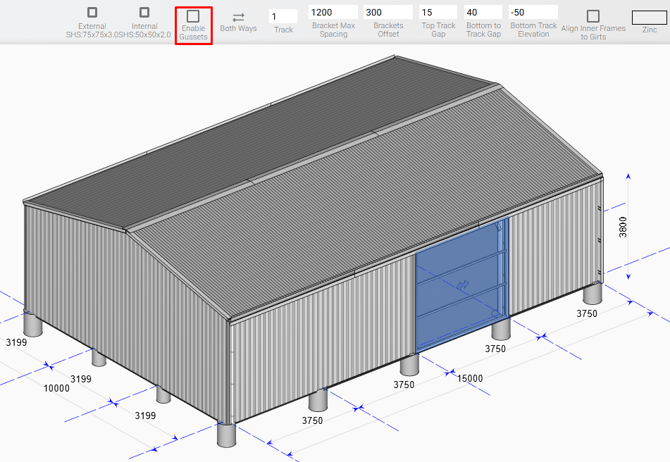670x462 pixels.
Task: Open the Zinc color swatch
Action: (x=650, y=16)
